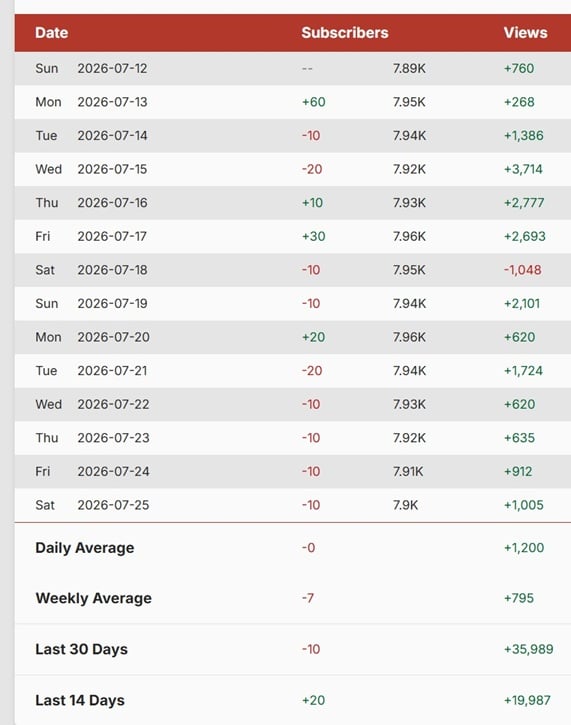The width and height of the screenshot is (571, 725).
Task: Select the 2026-07-19 date cell
Action: pos(112,303)
